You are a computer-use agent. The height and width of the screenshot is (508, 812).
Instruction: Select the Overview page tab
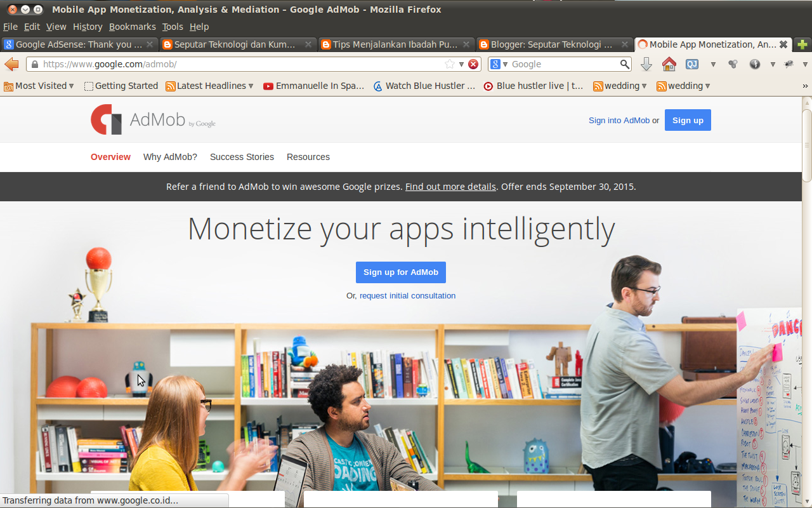click(x=110, y=157)
